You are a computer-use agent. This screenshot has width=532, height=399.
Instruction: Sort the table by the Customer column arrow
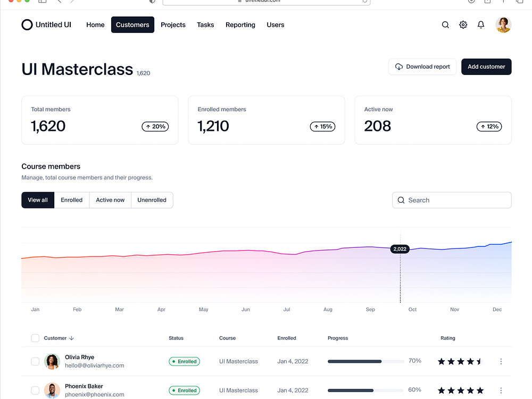71,338
